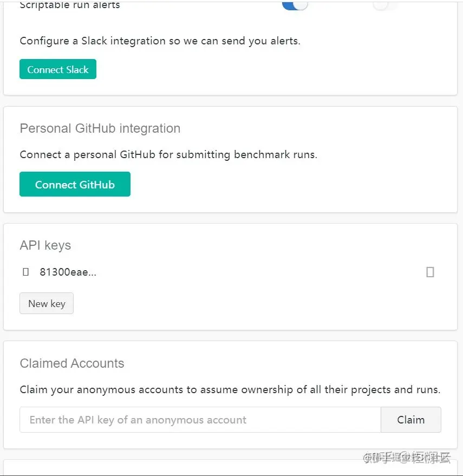The image size is (463, 476).
Task: Enable the grey Scriptable run alerts toggle
Action: click(387, 4)
